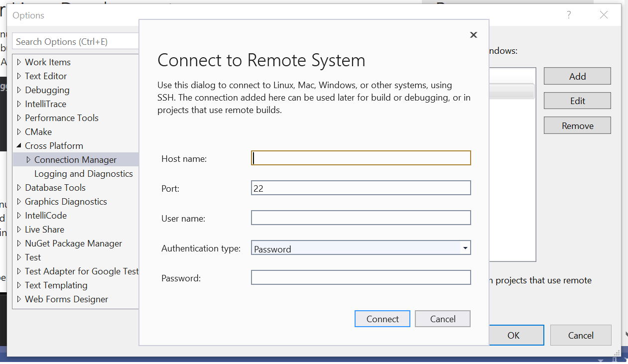Image resolution: width=628 pixels, height=364 pixels.
Task: Confirm settings with the OK button
Action: coord(514,335)
